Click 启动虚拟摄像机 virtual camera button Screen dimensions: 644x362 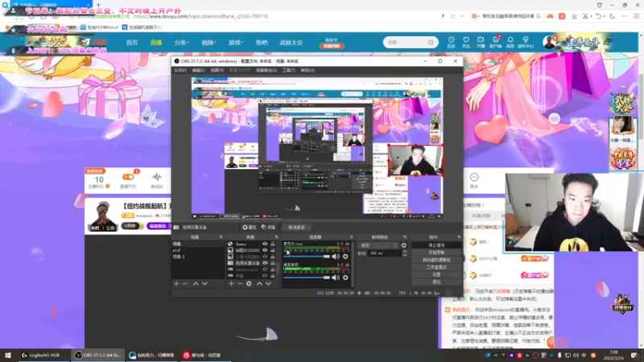tap(436, 260)
